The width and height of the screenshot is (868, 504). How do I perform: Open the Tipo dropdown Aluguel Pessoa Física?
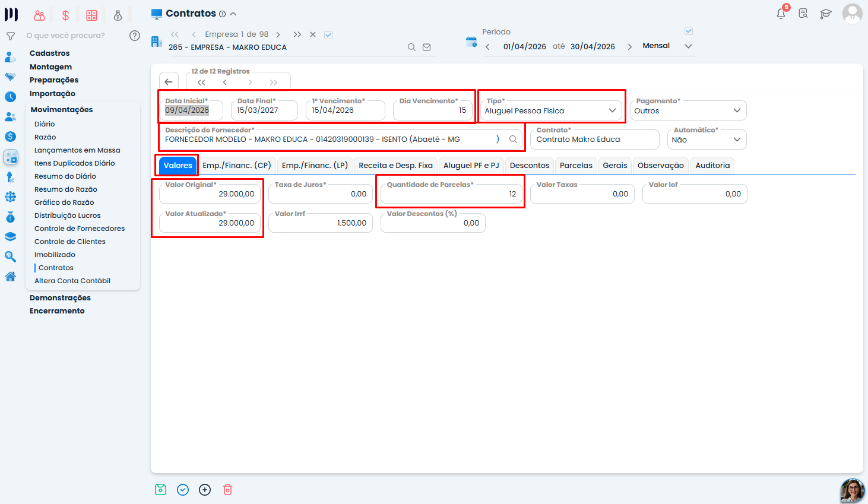point(550,110)
